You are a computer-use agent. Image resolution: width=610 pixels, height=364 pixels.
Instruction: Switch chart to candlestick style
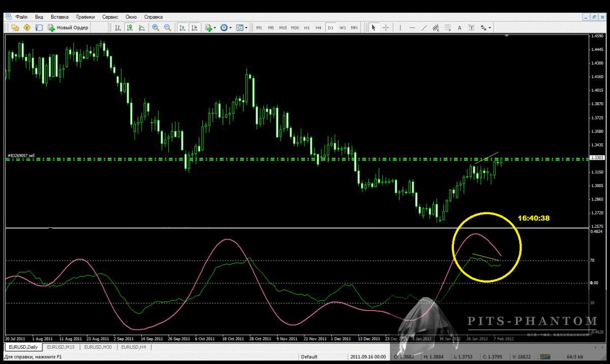130,27
